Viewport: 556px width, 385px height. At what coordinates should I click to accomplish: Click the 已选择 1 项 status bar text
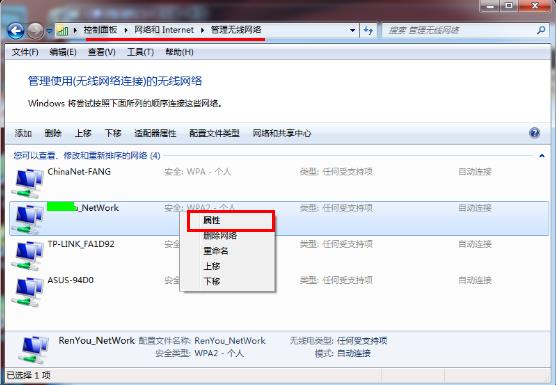click(x=28, y=375)
